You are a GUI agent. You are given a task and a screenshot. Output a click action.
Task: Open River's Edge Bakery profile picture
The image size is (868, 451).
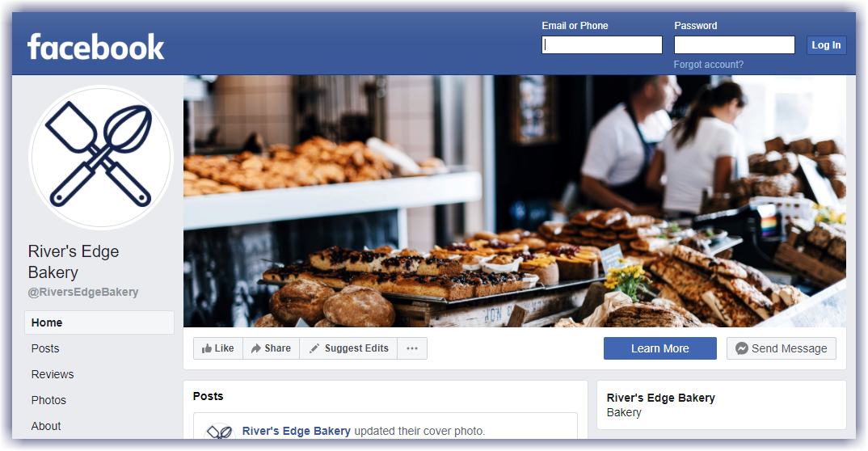point(101,157)
